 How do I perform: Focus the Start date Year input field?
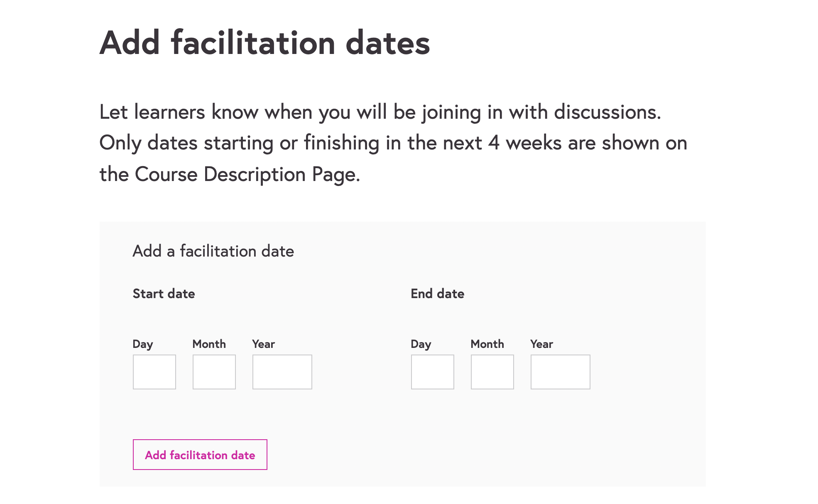pyautogui.click(x=282, y=372)
